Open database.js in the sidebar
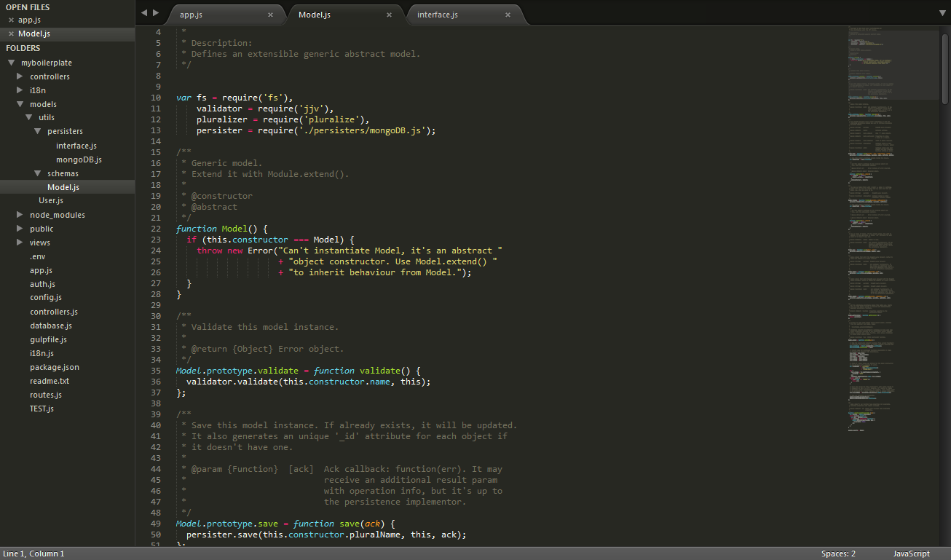Image resolution: width=951 pixels, height=560 pixels. [x=51, y=326]
